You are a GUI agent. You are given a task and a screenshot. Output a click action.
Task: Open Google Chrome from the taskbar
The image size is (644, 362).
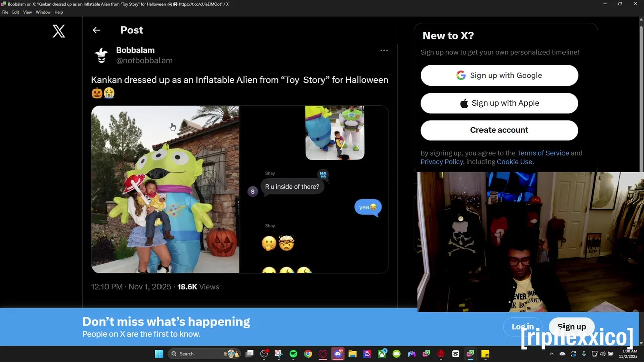(x=308, y=354)
